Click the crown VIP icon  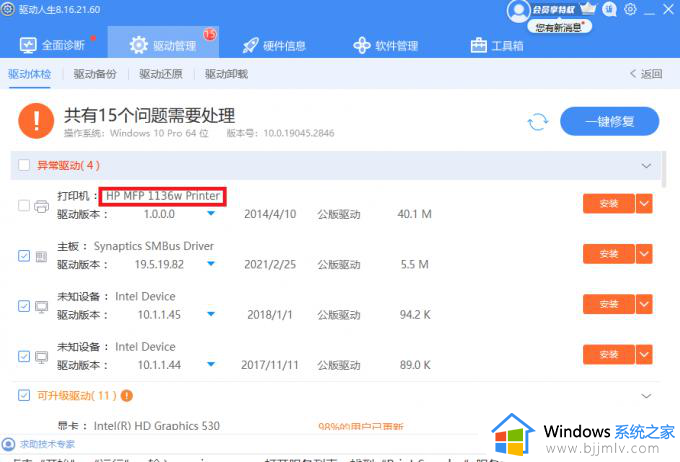pyautogui.click(x=588, y=9)
